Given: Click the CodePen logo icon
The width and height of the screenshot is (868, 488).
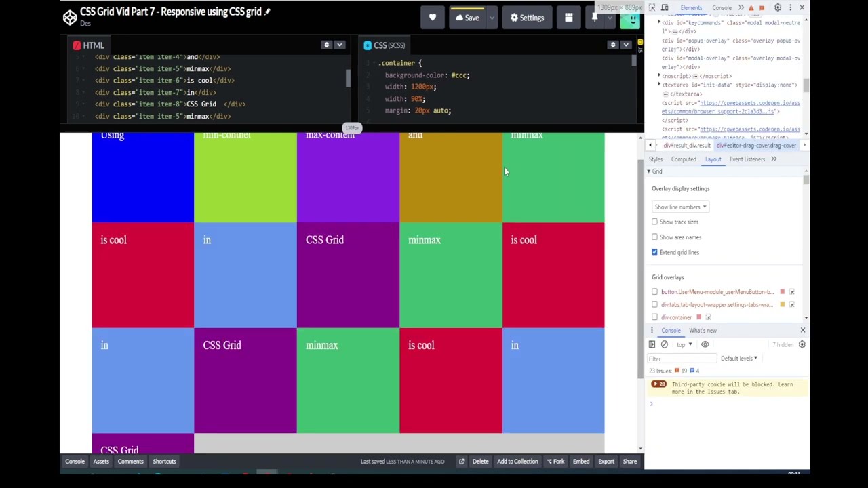Looking at the screenshot, I should (70, 18).
